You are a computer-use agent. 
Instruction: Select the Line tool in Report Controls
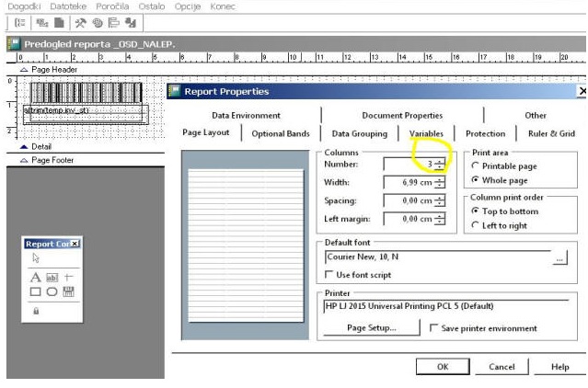68,277
